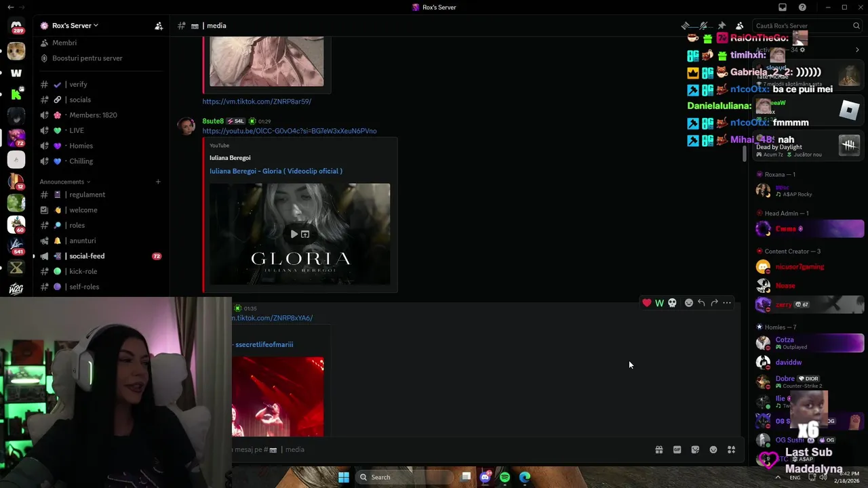Collapse the Announcements category

65,182
